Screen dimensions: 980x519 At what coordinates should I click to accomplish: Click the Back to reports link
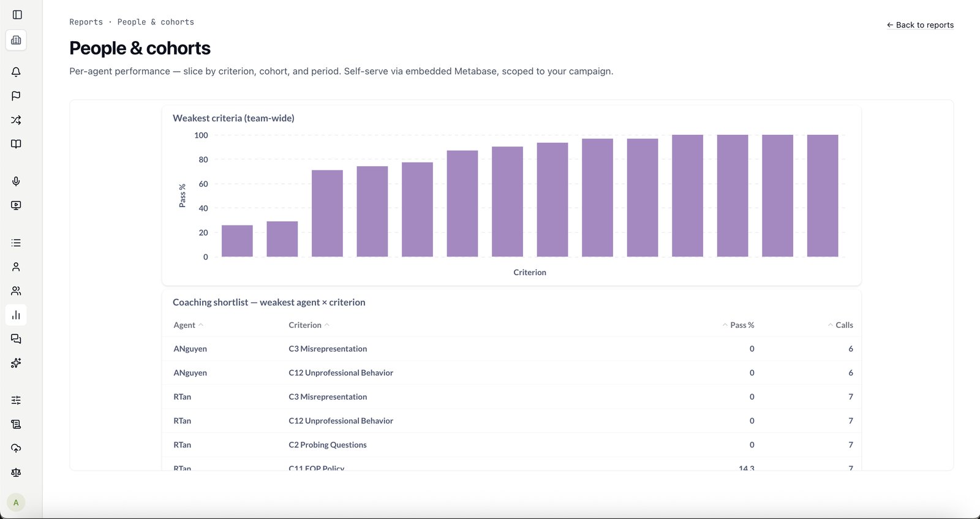coord(920,25)
